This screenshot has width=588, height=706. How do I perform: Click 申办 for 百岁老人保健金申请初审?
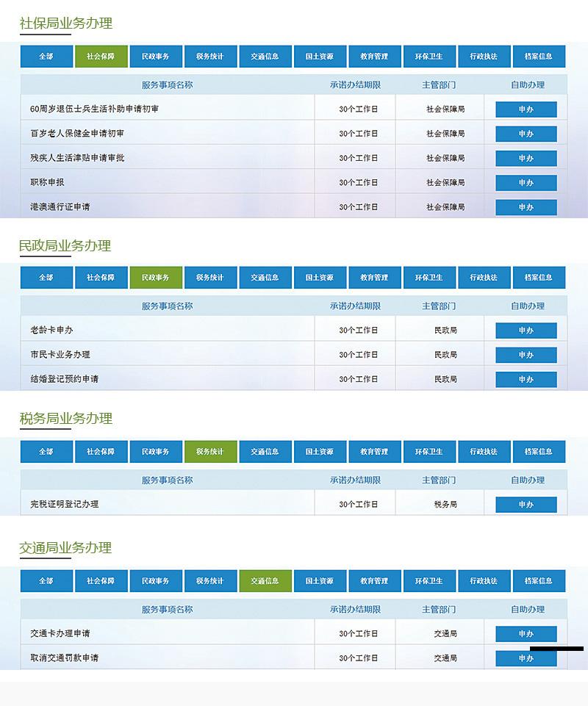pos(526,134)
